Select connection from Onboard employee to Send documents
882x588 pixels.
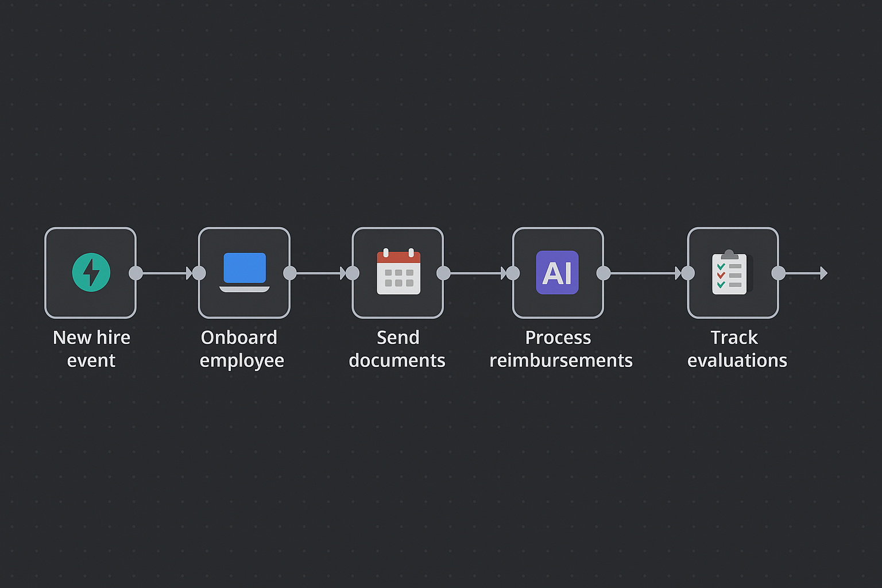322,273
